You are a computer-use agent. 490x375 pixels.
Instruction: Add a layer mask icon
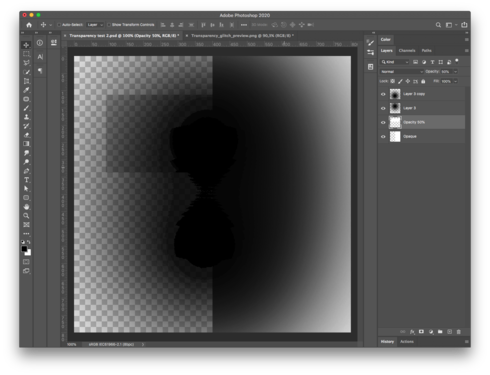pyautogui.click(x=421, y=332)
